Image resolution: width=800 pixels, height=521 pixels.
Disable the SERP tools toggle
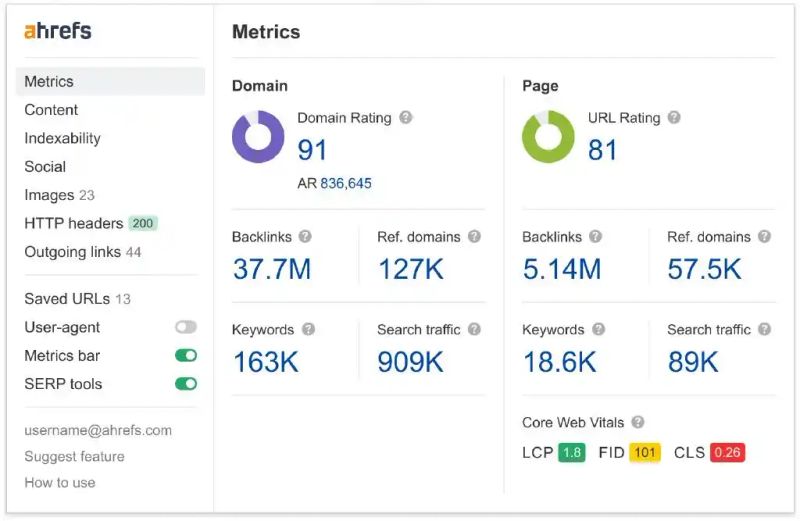pos(186,384)
